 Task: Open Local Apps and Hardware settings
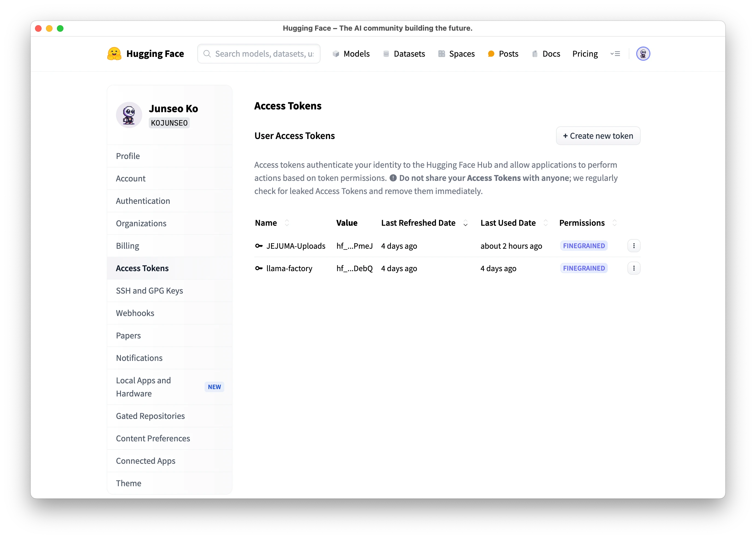click(x=170, y=387)
